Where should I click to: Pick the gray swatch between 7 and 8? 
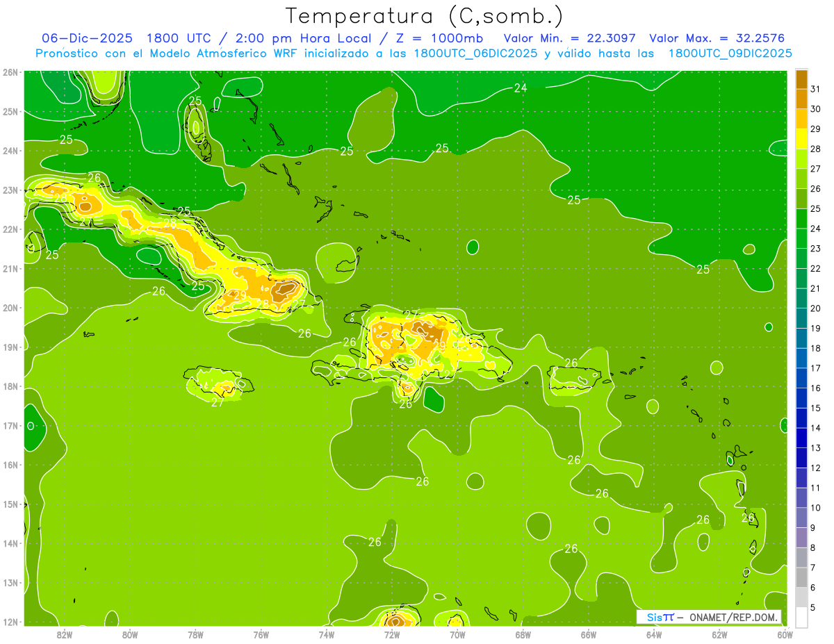click(x=801, y=558)
